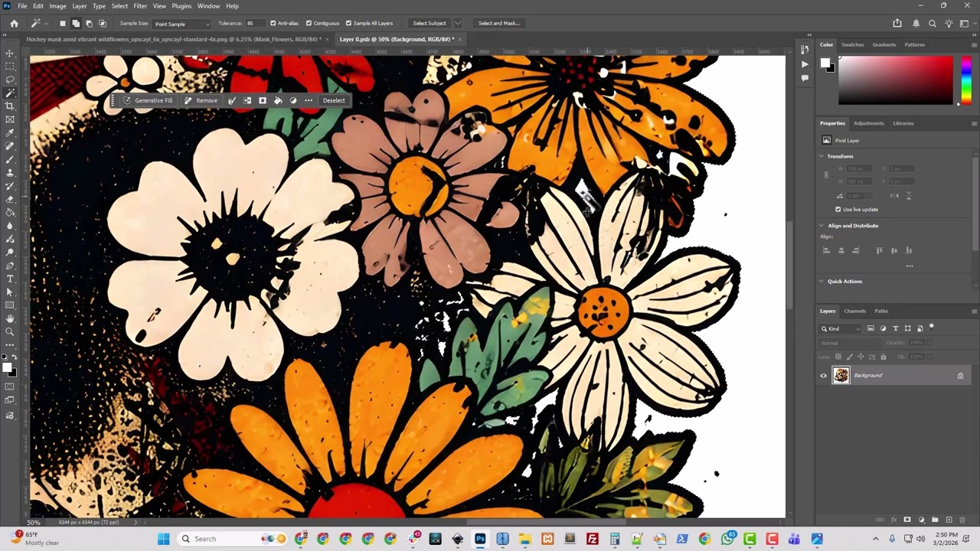This screenshot has width=980, height=551.
Task: Click the Select and Mask button
Action: tap(499, 23)
